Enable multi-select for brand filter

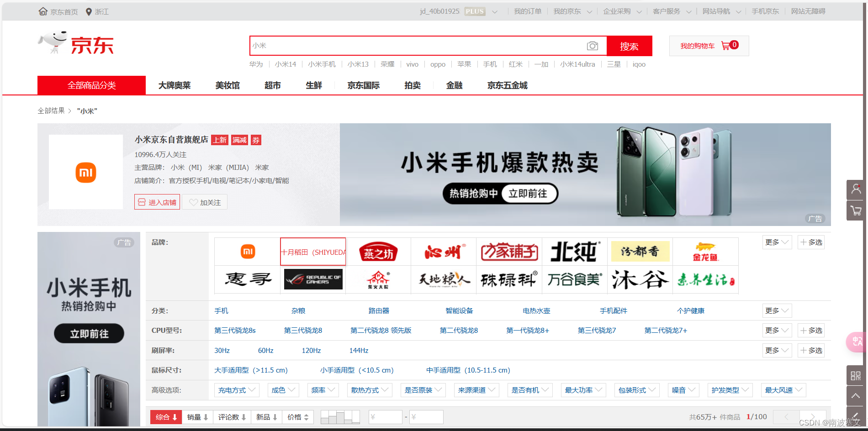click(811, 242)
